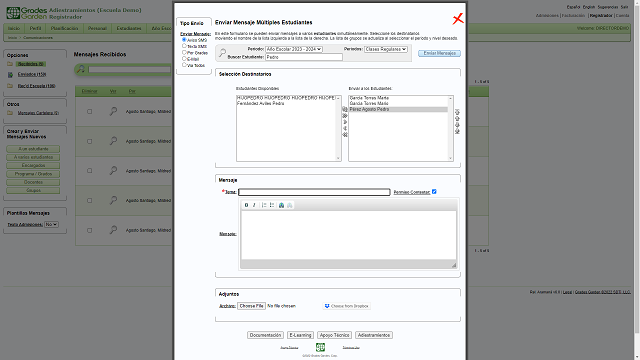
Task: Select Fernández Aviles Pedro in available list
Action: pyautogui.click(x=260, y=104)
